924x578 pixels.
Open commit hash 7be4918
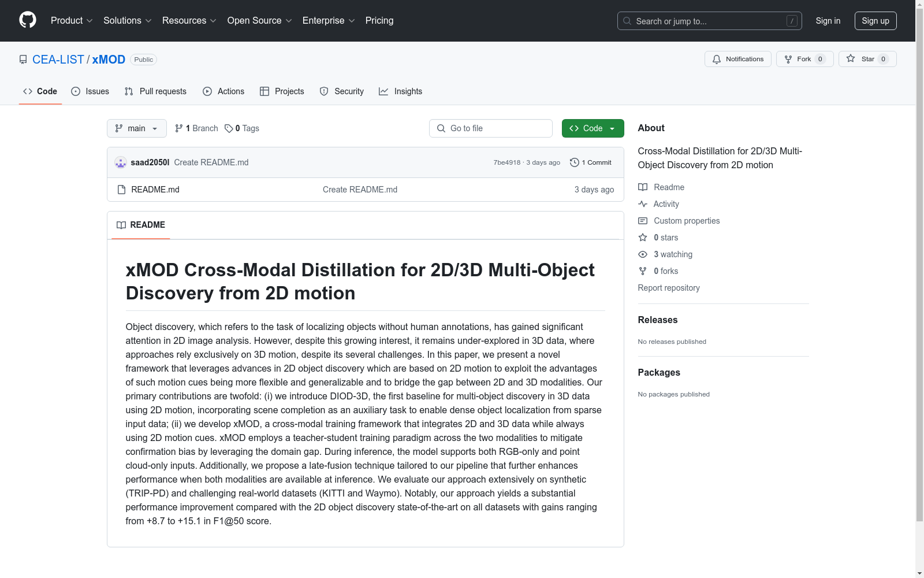coord(507,162)
